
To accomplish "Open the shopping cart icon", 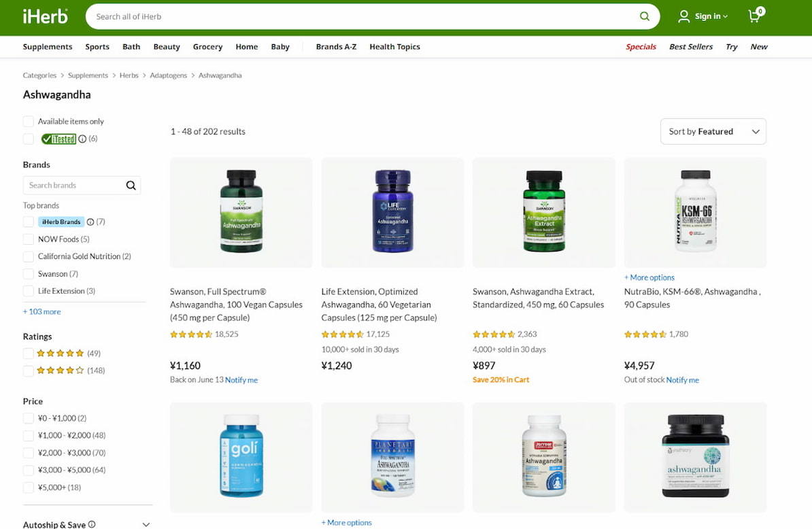I will pyautogui.click(x=756, y=16).
